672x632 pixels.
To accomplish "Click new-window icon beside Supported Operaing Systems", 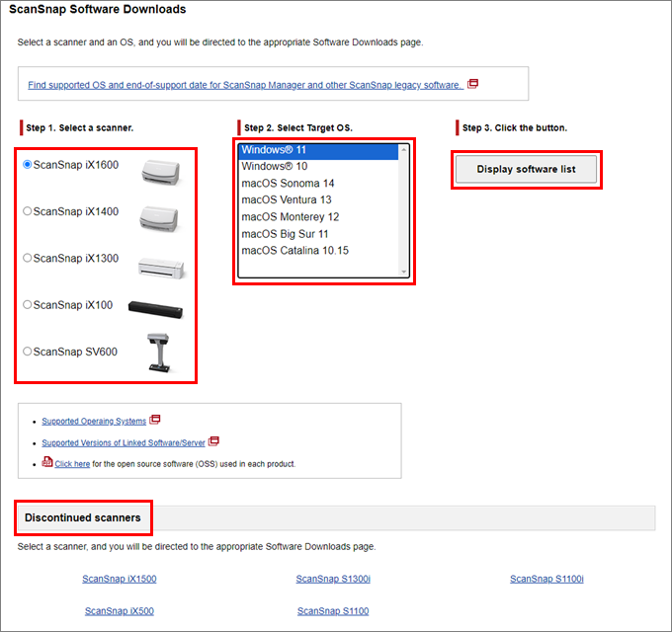I will (x=155, y=419).
